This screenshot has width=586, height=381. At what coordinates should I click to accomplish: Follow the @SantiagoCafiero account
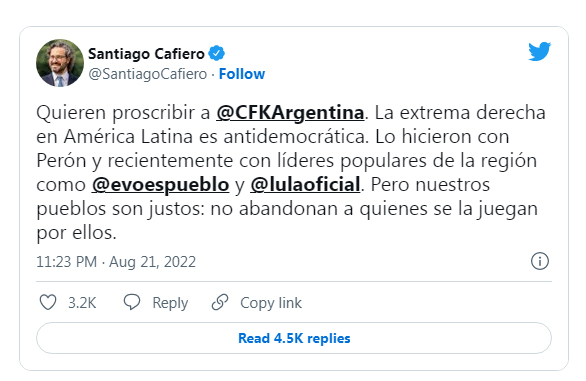[x=242, y=74]
